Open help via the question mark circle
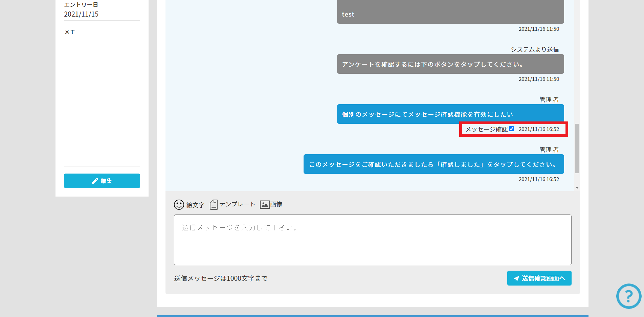Image resolution: width=644 pixels, height=317 pixels. pyautogui.click(x=628, y=296)
